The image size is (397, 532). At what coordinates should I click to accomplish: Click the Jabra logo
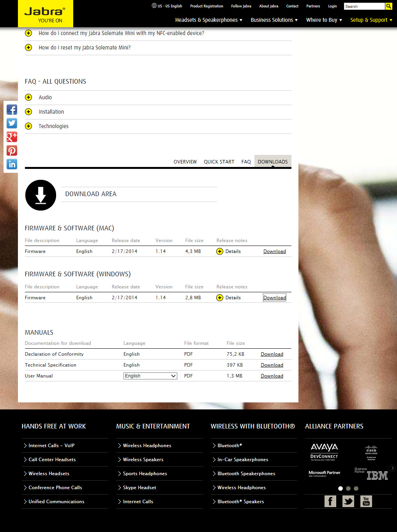[46, 13]
